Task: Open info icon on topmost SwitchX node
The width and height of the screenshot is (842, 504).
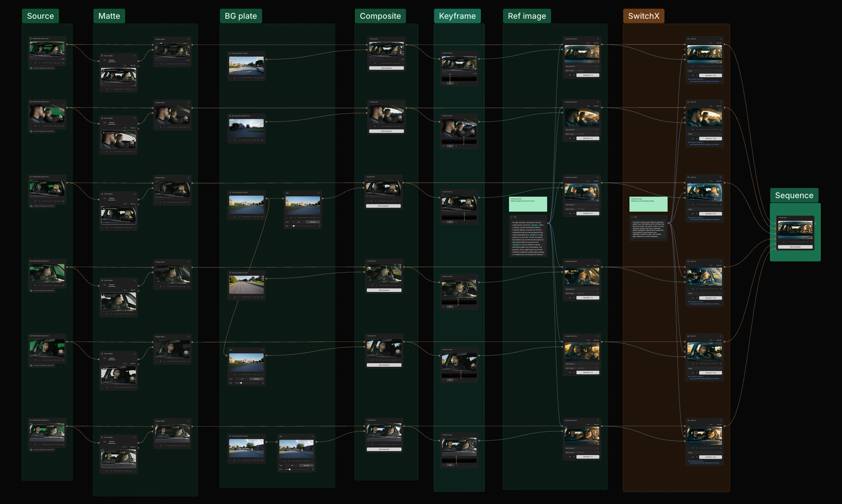Action: [x=720, y=39]
